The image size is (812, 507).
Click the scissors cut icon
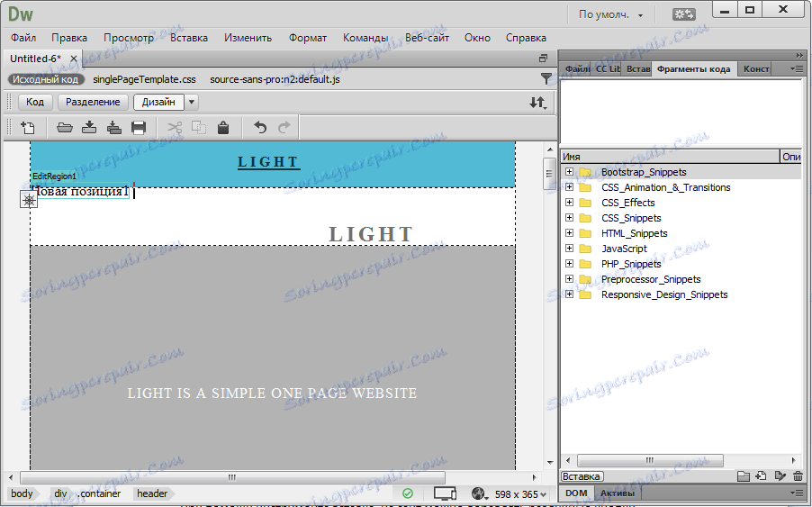pos(175,127)
